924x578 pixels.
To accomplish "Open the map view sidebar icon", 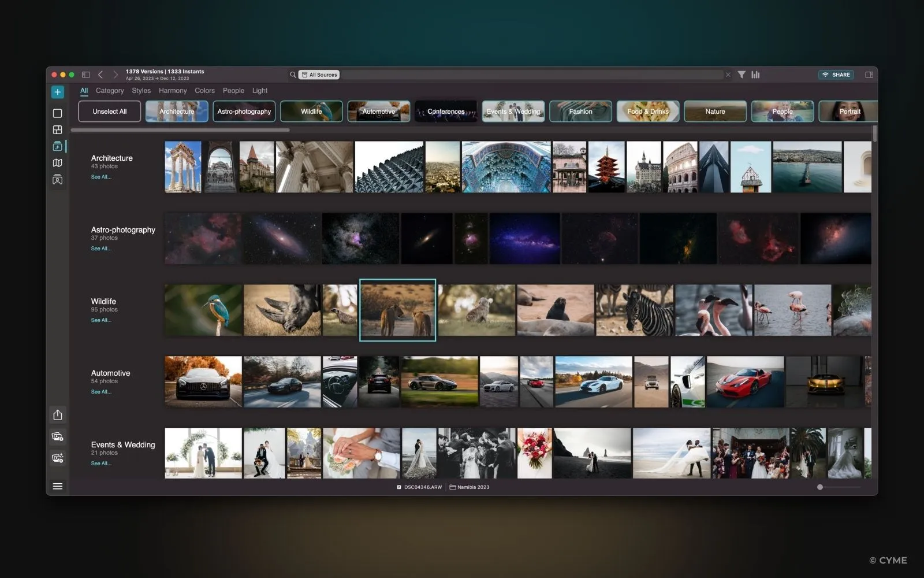I will click(57, 163).
